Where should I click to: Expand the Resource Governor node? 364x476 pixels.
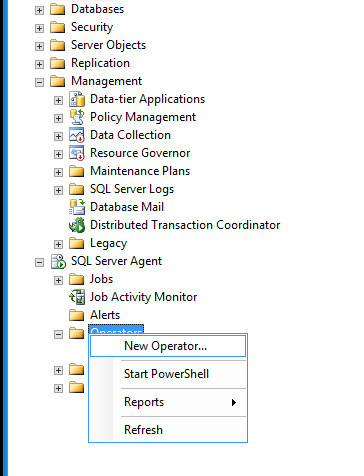pos(58,154)
